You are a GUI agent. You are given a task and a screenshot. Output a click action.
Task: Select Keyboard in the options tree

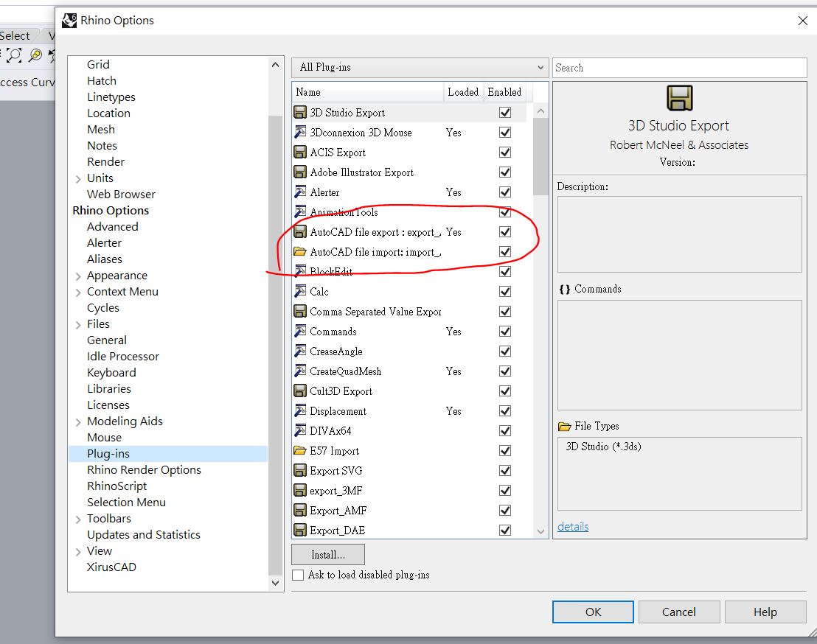111,372
